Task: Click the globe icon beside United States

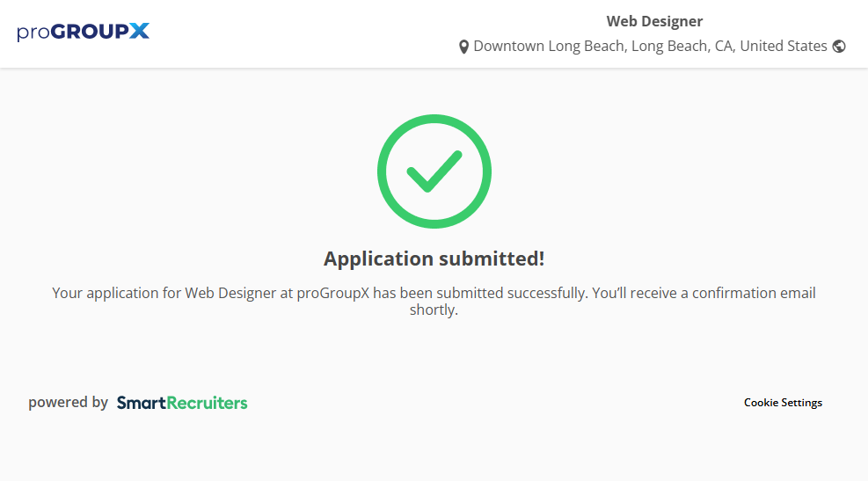Action: click(839, 47)
